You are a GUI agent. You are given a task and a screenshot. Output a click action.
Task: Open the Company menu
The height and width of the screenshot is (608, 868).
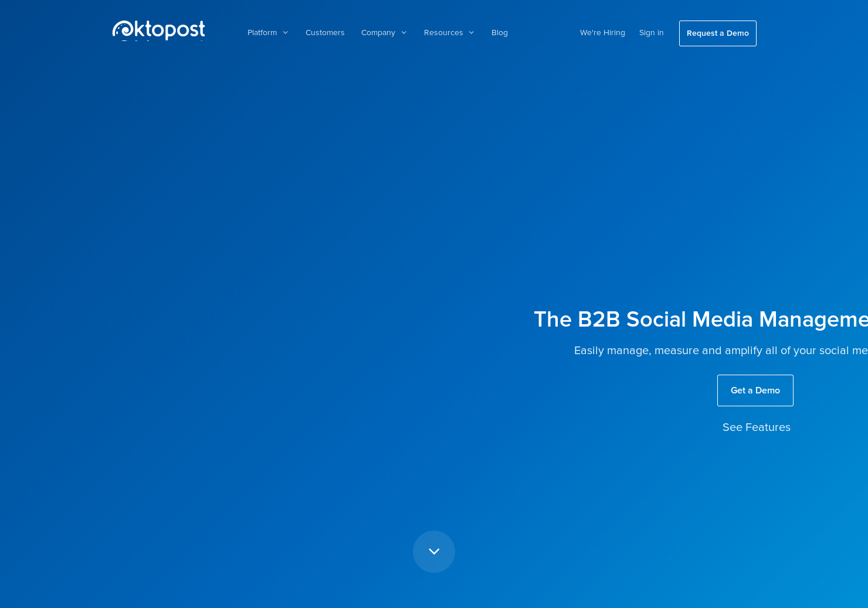[378, 33]
